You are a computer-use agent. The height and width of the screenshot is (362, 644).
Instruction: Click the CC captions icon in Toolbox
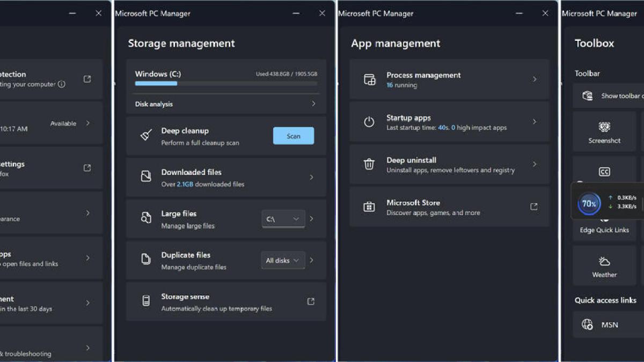(604, 172)
